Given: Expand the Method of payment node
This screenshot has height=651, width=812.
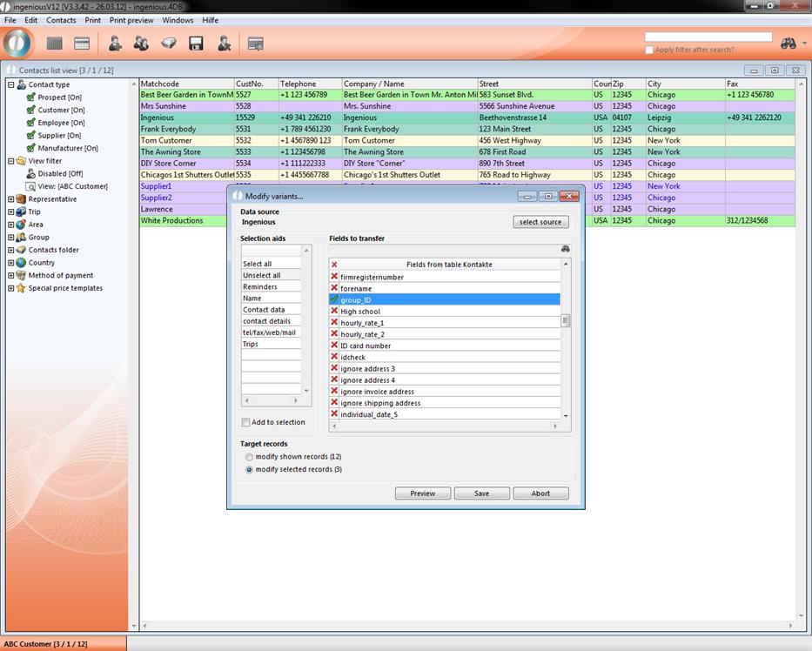Looking at the screenshot, I should 11,276.
